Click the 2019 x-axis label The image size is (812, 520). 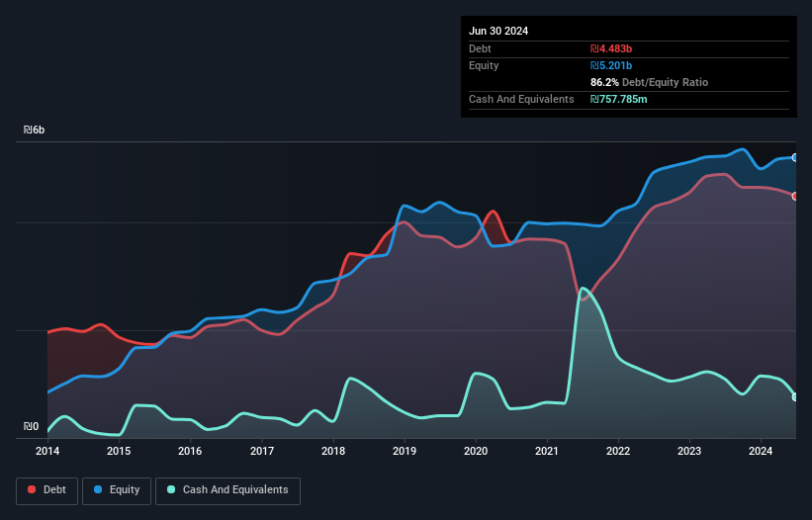pos(405,451)
